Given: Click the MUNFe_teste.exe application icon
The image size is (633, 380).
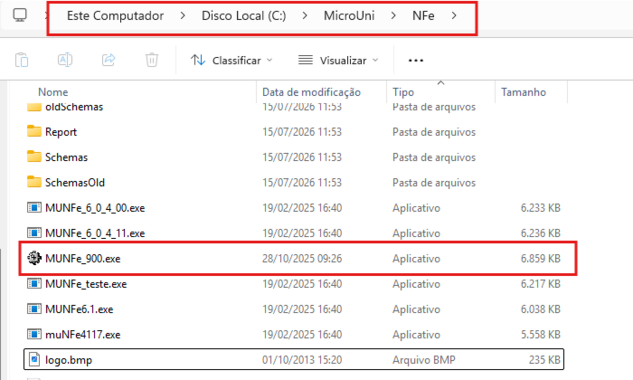Looking at the screenshot, I should (34, 284).
